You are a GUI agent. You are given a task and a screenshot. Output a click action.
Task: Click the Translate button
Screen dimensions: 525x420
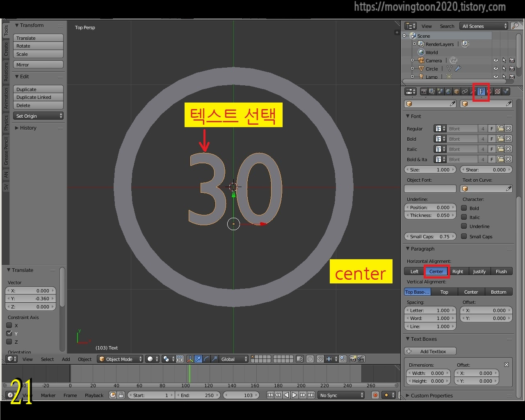click(x=38, y=38)
